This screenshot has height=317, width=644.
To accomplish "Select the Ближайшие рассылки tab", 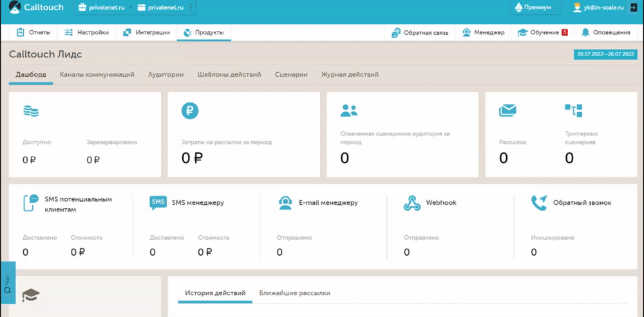I will click(x=295, y=293).
